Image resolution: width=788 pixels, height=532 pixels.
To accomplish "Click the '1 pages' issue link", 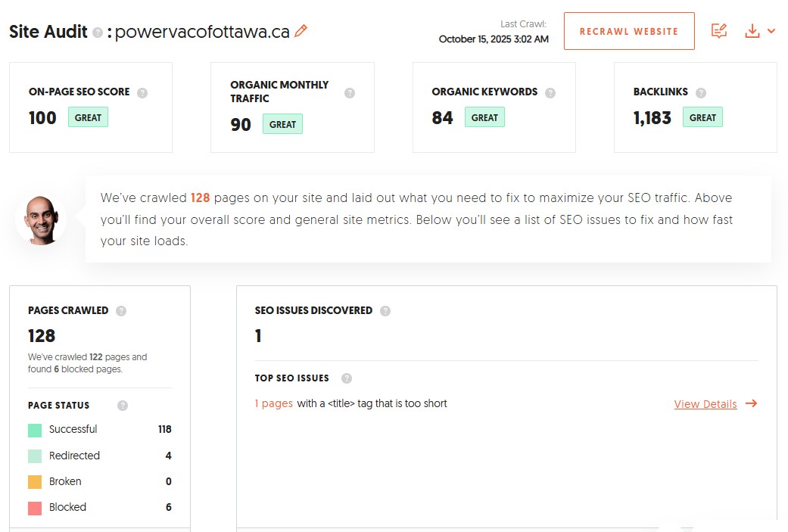I will click(x=273, y=403).
